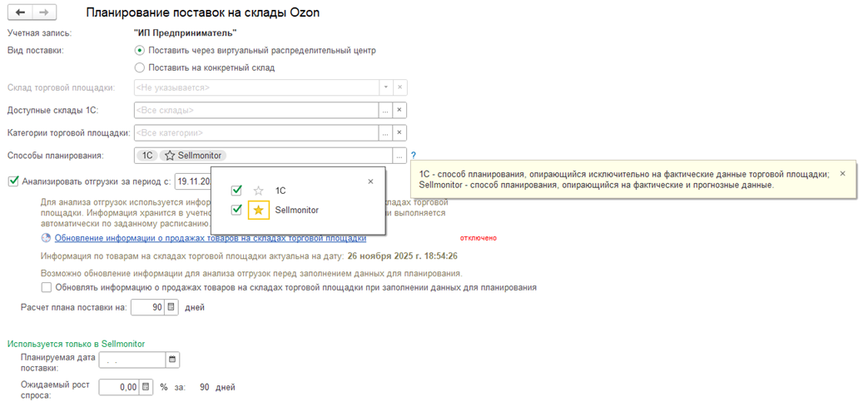Open selection for 'Категории торговой площадки'
This screenshot has height=407, width=868.
coord(386,133)
